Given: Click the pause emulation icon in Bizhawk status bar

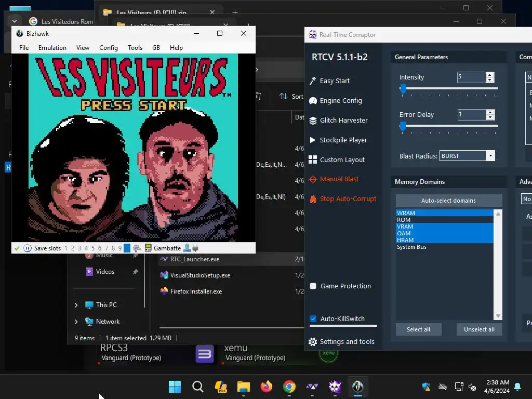Looking at the screenshot, I should point(28,248).
